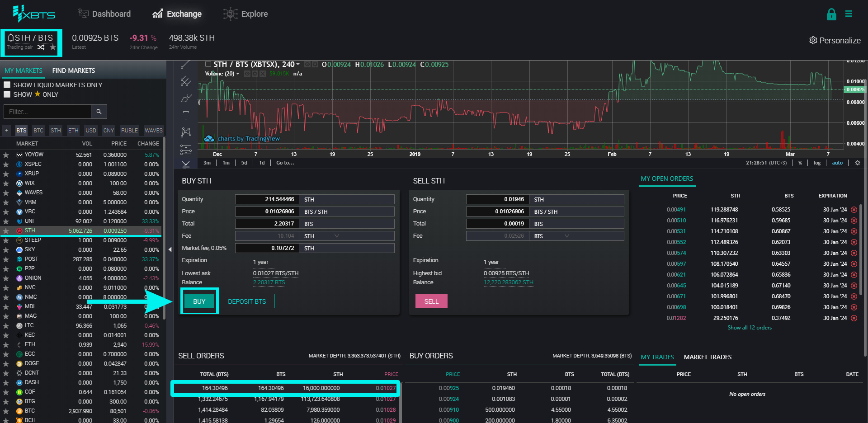
Task: Click the SELL button
Action: coord(431,301)
